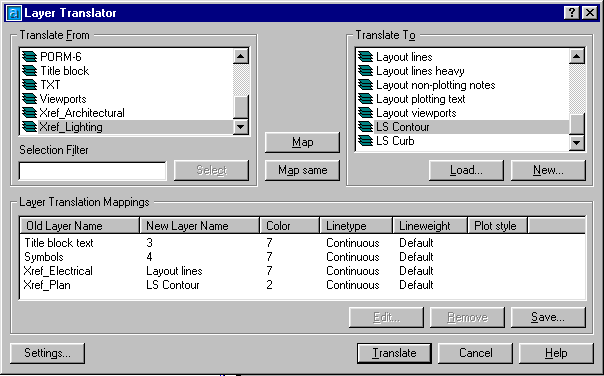The height and width of the screenshot is (376, 604).
Task: Open the Settings... dialog
Action: 47,353
